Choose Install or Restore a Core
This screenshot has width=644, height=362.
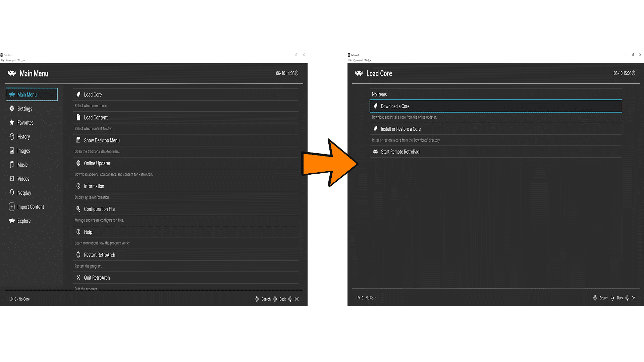click(400, 129)
